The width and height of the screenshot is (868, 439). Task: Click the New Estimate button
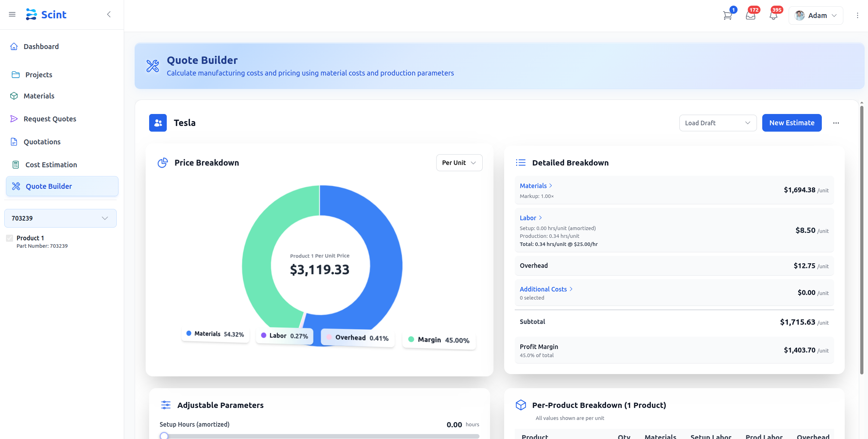click(792, 123)
